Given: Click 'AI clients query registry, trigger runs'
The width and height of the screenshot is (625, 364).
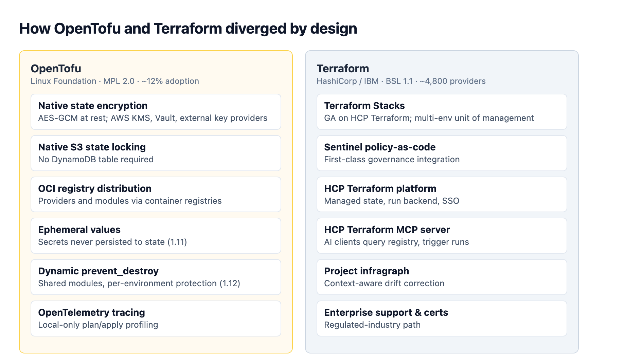Looking at the screenshot, I should (397, 242).
